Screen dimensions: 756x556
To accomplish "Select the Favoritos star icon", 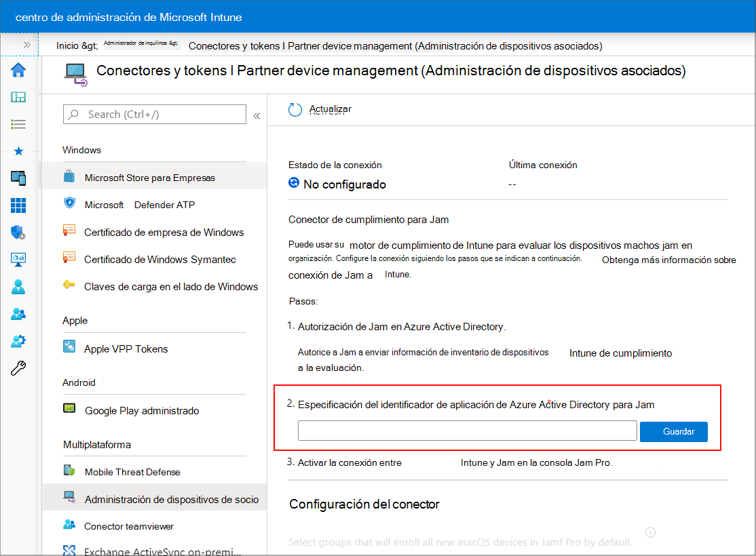I will click(18, 152).
